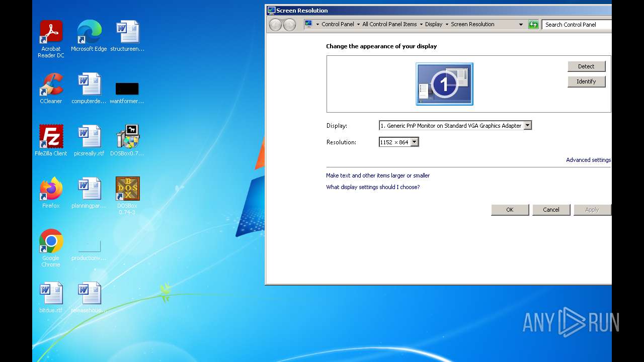Viewport: 644px width, 362px height.
Task: Open address bar history dropdown arrow
Action: tap(521, 25)
